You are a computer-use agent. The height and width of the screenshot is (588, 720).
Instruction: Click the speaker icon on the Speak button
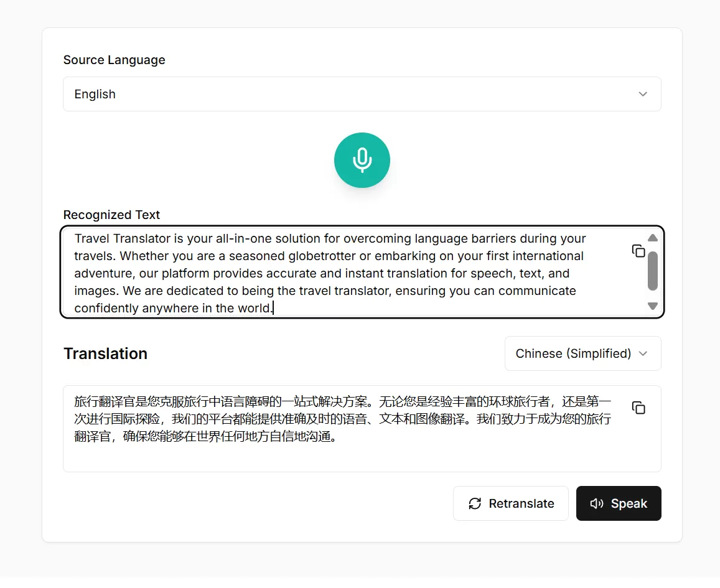point(597,503)
